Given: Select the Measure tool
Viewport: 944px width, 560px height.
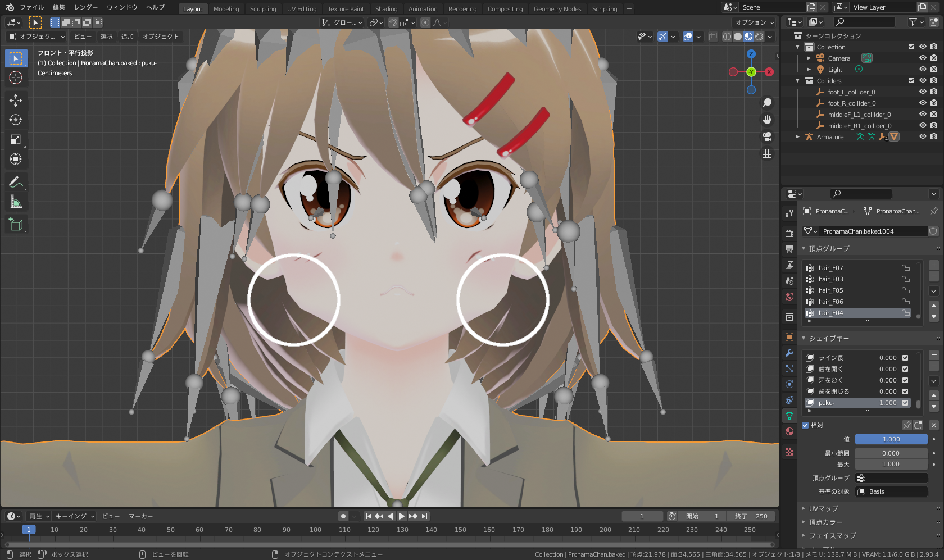Looking at the screenshot, I should [x=16, y=202].
